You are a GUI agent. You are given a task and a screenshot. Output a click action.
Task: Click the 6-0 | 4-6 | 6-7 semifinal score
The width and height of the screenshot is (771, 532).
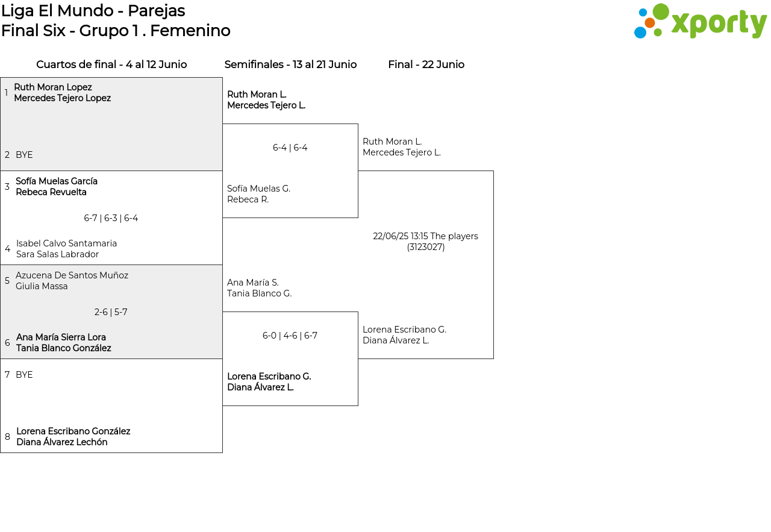[x=290, y=336]
